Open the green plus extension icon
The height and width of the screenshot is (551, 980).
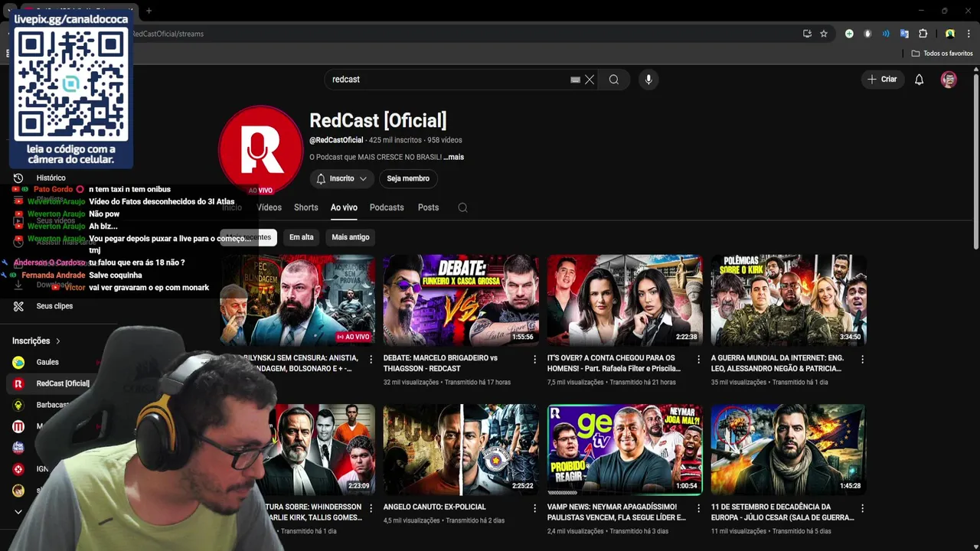click(849, 34)
